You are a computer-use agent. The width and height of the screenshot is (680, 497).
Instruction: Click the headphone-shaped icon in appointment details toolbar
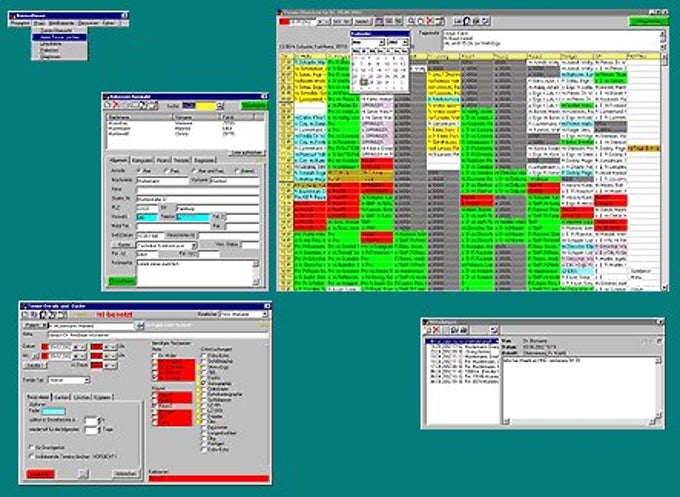(x=43, y=315)
